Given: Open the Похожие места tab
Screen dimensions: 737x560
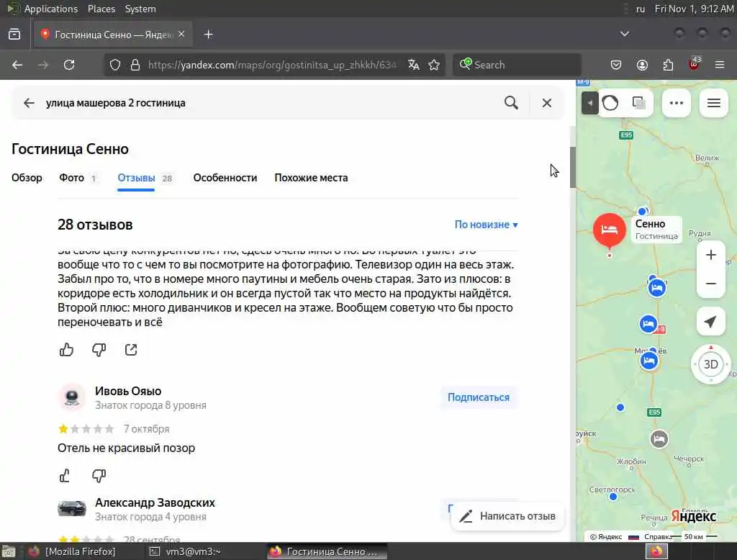Looking at the screenshot, I should (x=311, y=178).
